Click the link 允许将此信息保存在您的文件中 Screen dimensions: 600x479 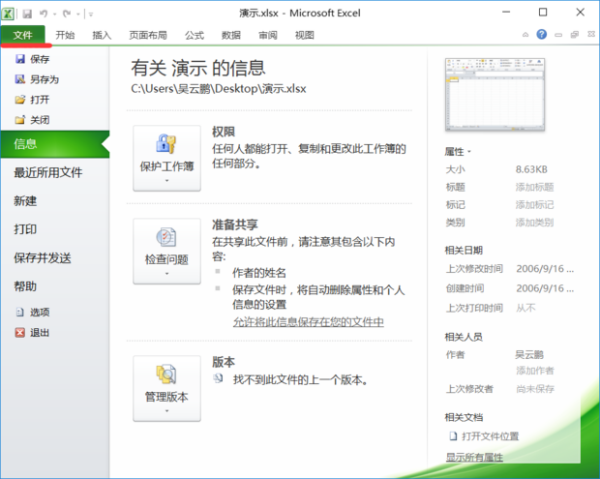308,322
